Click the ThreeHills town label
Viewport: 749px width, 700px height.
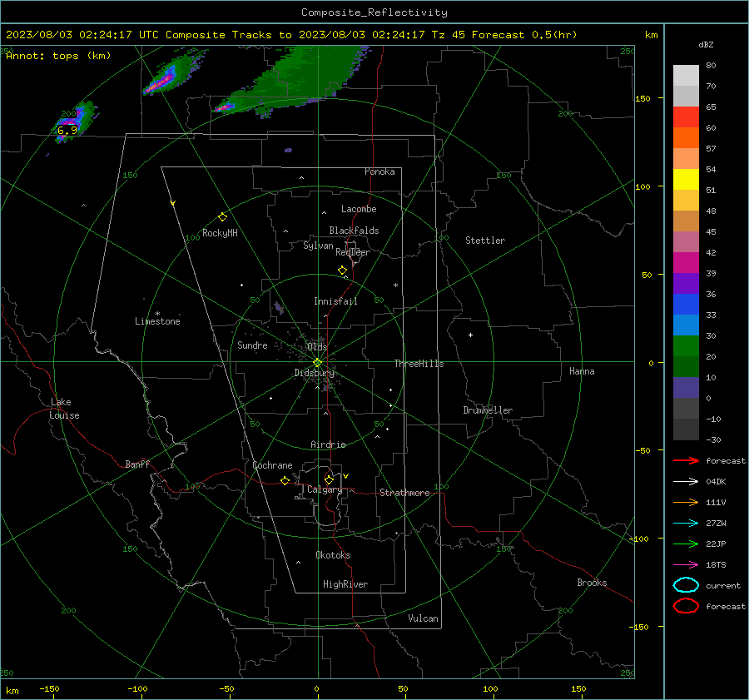click(419, 364)
